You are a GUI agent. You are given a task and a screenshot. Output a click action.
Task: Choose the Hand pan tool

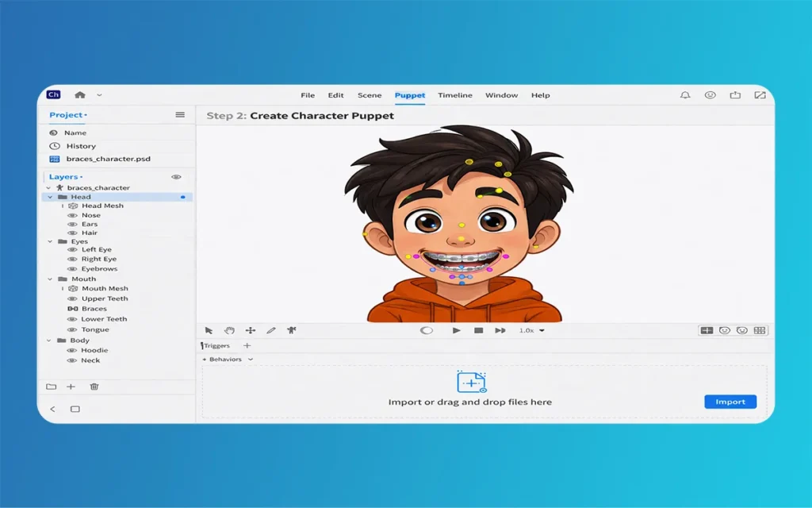229,330
